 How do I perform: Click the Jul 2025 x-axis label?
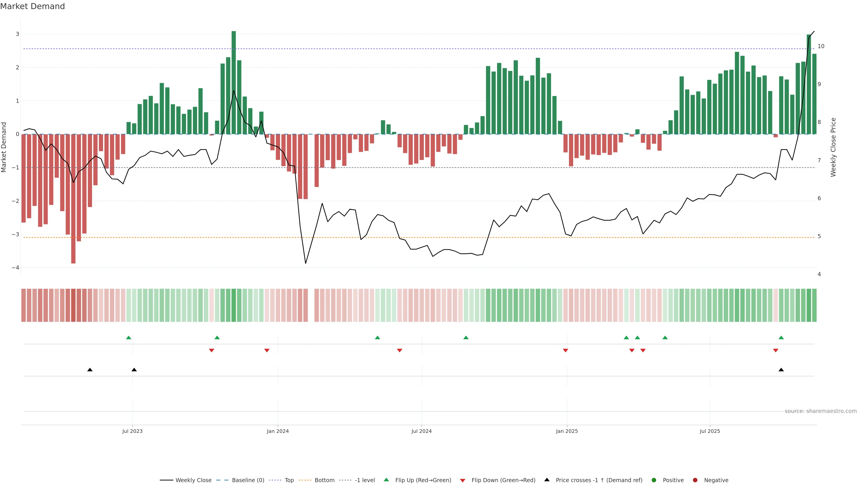710,431
